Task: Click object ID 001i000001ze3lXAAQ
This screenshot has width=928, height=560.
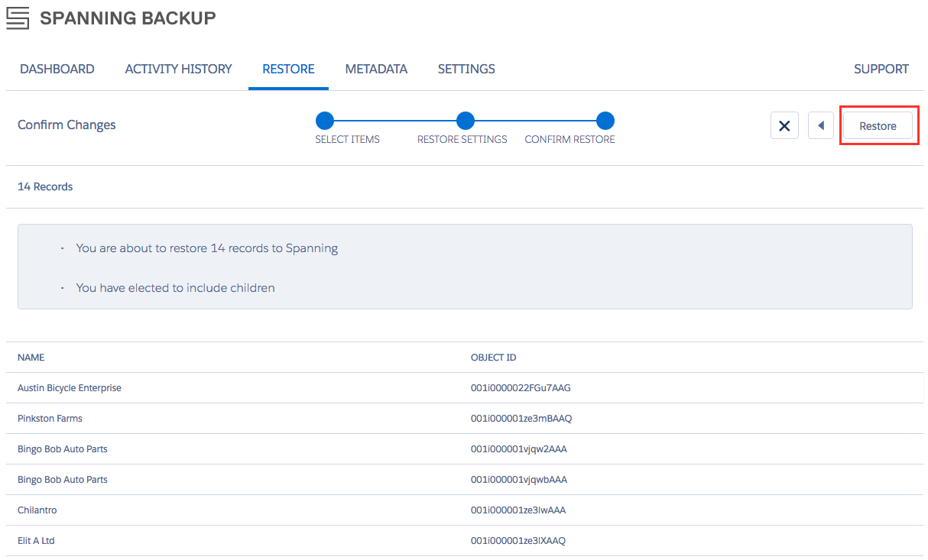Action: (x=518, y=541)
